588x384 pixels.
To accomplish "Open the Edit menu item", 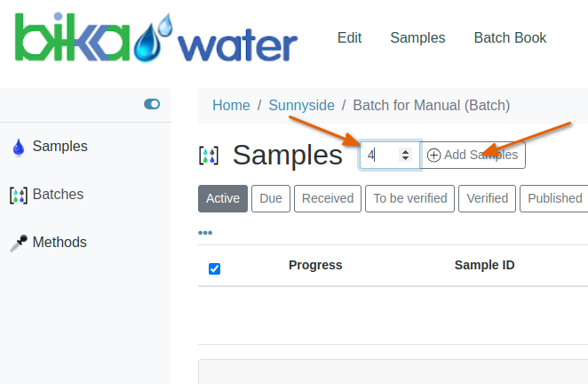I will [x=349, y=38].
